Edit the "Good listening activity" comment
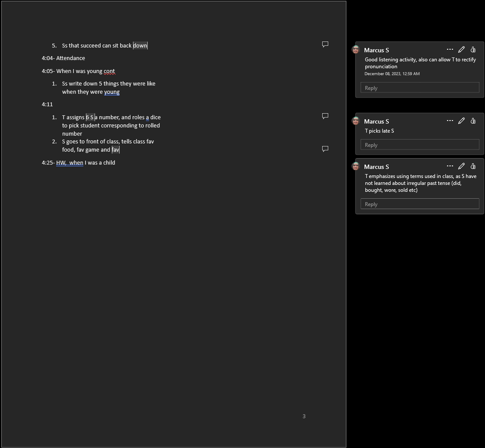The height and width of the screenshot is (448, 485). [x=461, y=50]
